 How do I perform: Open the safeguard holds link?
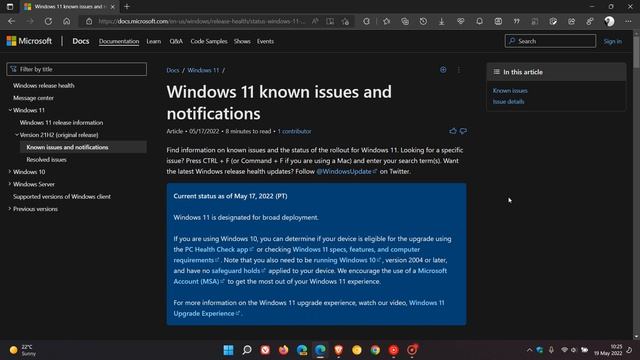click(x=238, y=271)
